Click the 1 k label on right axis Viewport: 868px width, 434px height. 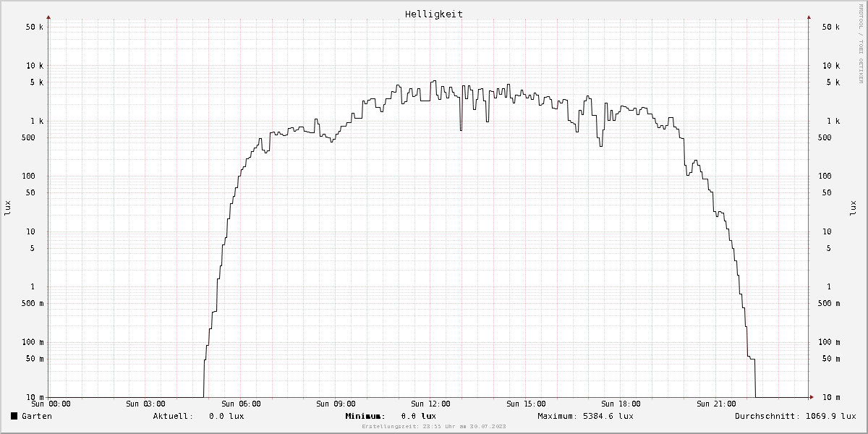(x=833, y=122)
